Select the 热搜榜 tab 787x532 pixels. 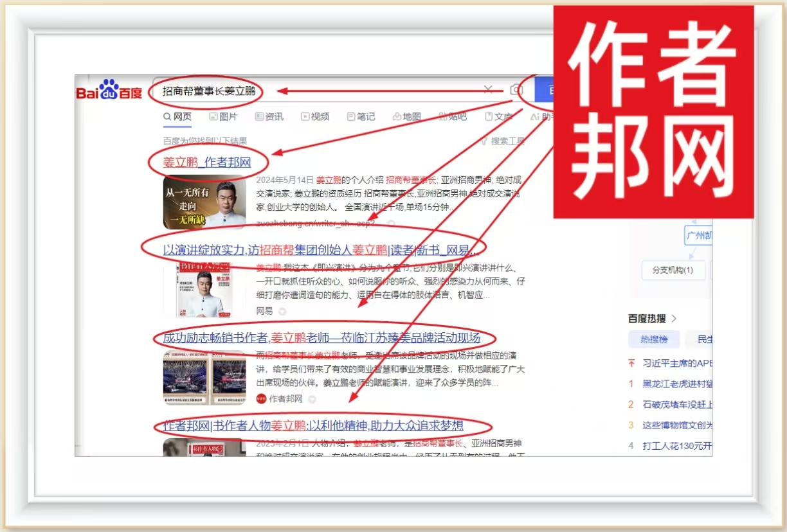pos(654,339)
